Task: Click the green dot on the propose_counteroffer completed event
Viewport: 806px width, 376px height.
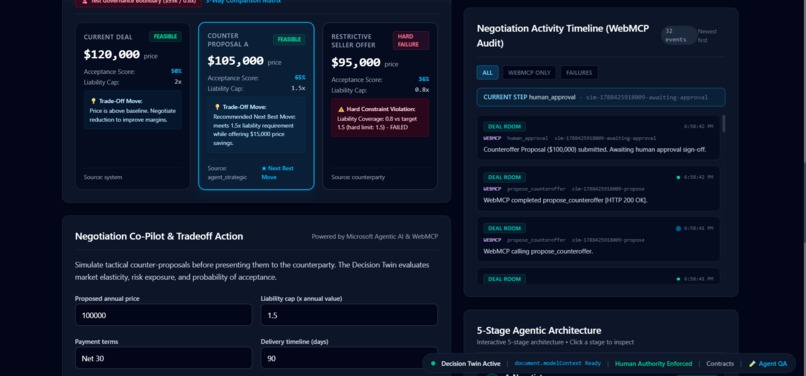Action: [x=679, y=177]
